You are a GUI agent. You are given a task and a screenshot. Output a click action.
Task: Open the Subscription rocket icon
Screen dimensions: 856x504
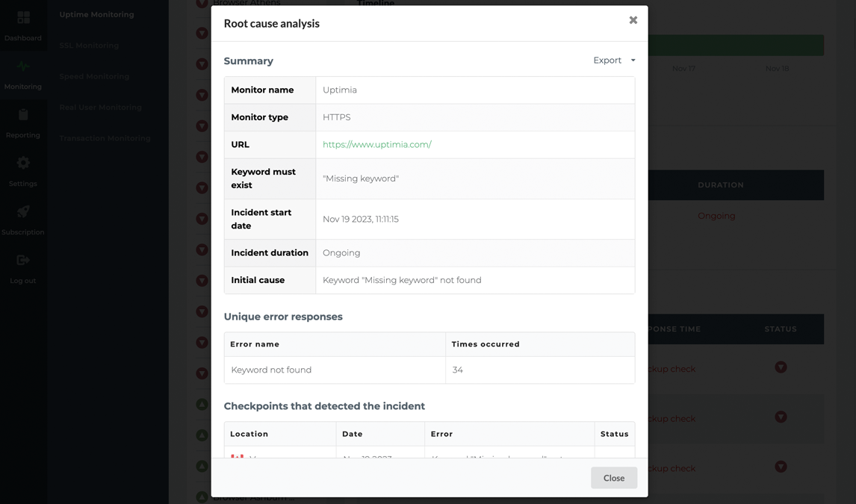click(23, 212)
